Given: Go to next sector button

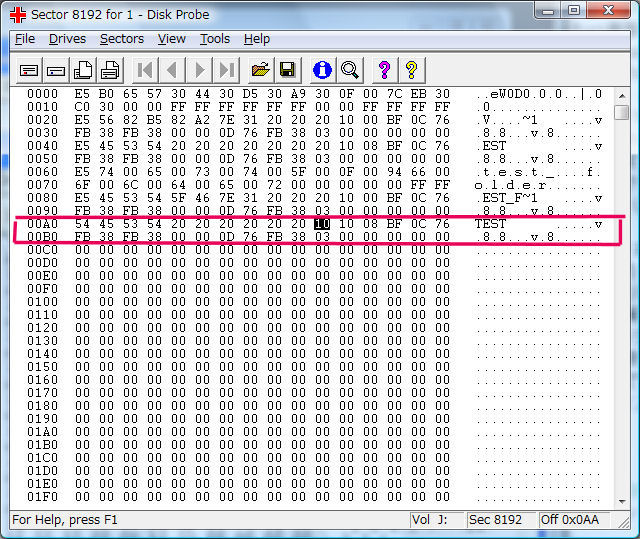Looking at the screenshot, I should coord(200,70).
